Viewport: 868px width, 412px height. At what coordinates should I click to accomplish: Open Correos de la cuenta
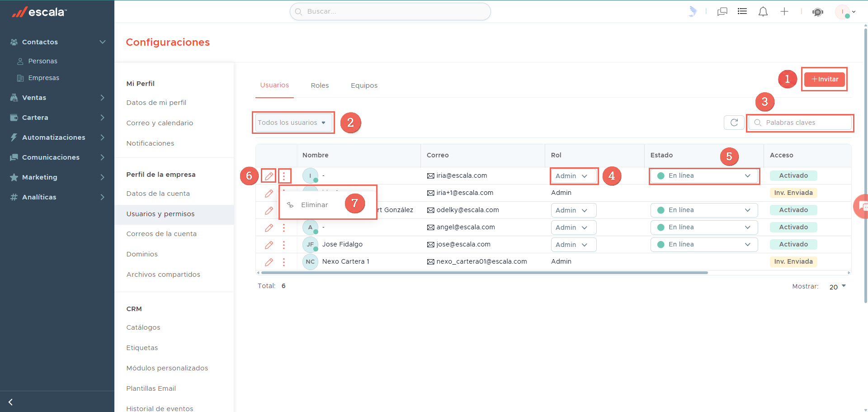[x=161, y=234]
